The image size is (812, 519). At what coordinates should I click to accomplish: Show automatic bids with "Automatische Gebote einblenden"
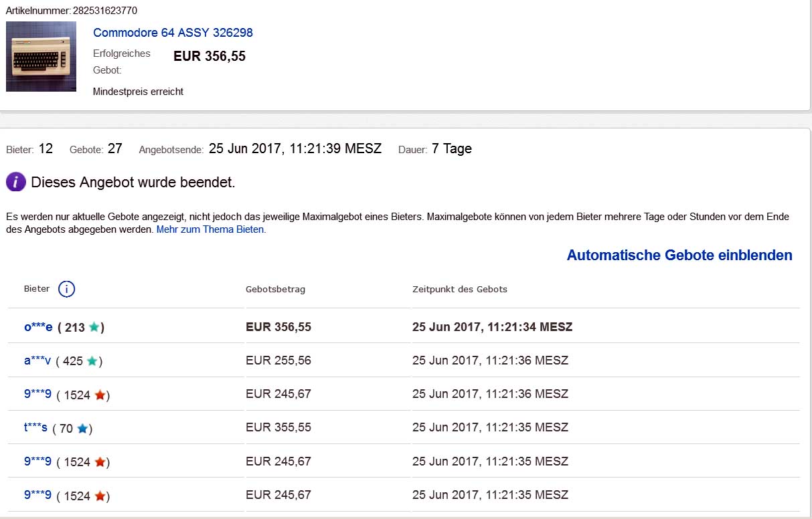coord(679,255)
